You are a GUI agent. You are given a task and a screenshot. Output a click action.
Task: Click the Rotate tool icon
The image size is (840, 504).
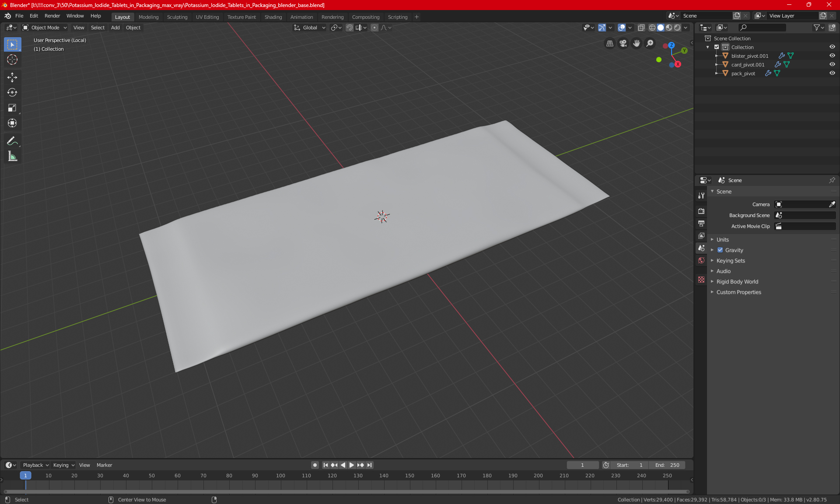tap(12, 92)
